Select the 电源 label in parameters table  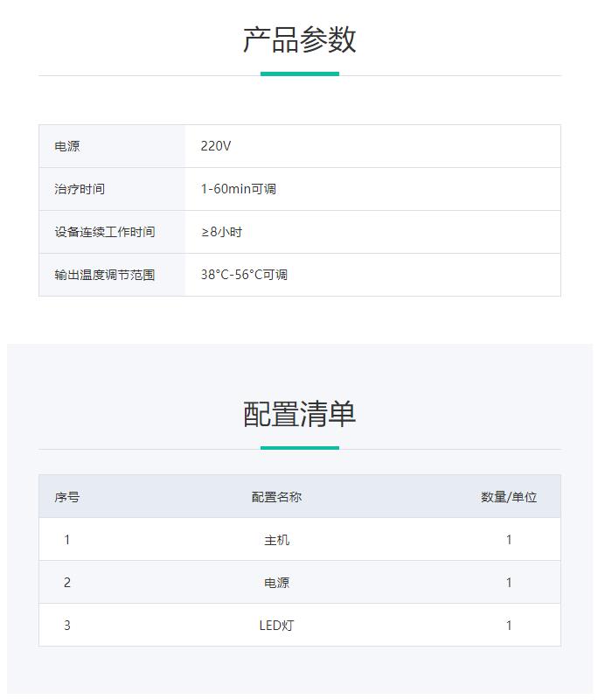[x=67, y=146]
